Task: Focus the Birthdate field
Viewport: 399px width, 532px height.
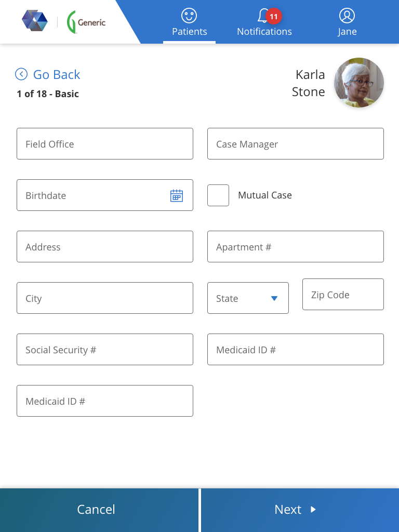Action: pyautogui.click(x=105, y=195)
